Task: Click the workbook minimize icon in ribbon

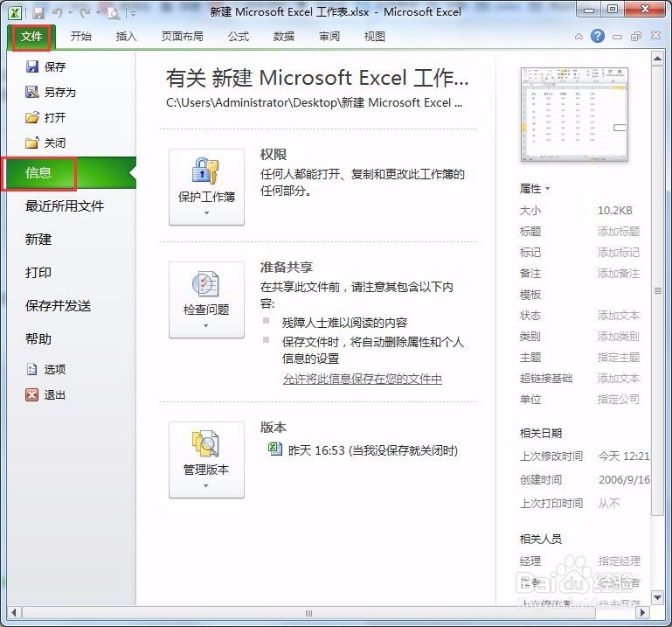Action: click(x=617, y=37)
